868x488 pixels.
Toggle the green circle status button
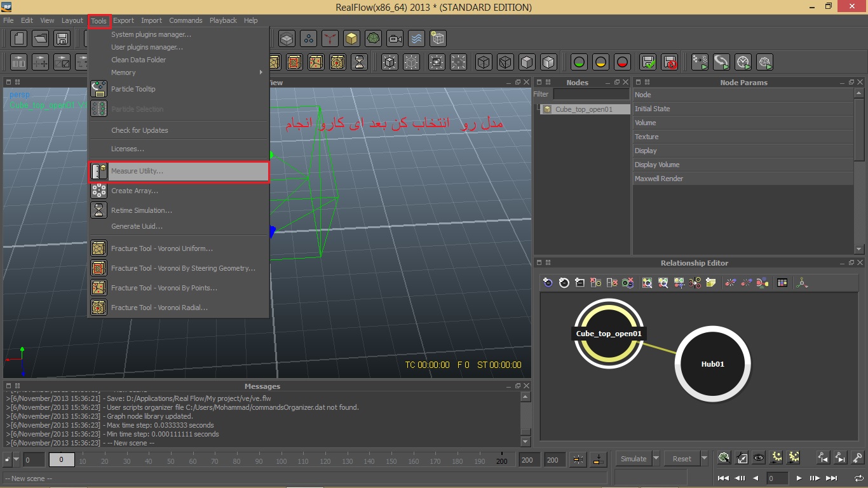pyautogui.click(x=579, y=62)
